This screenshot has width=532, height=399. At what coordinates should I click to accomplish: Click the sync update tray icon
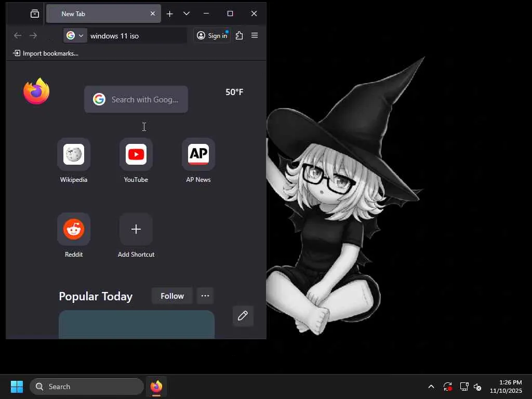pos(447,387)
